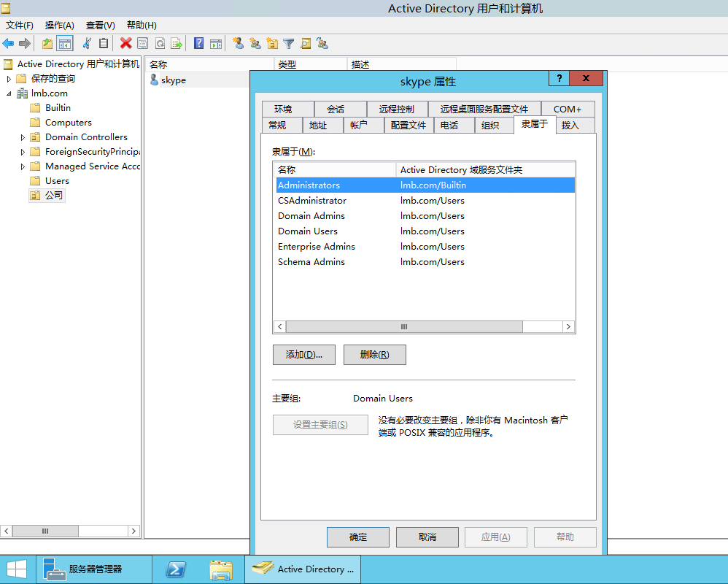Open PowerShell from the taskbar
The image size is (728, 584).
(176, 569)
